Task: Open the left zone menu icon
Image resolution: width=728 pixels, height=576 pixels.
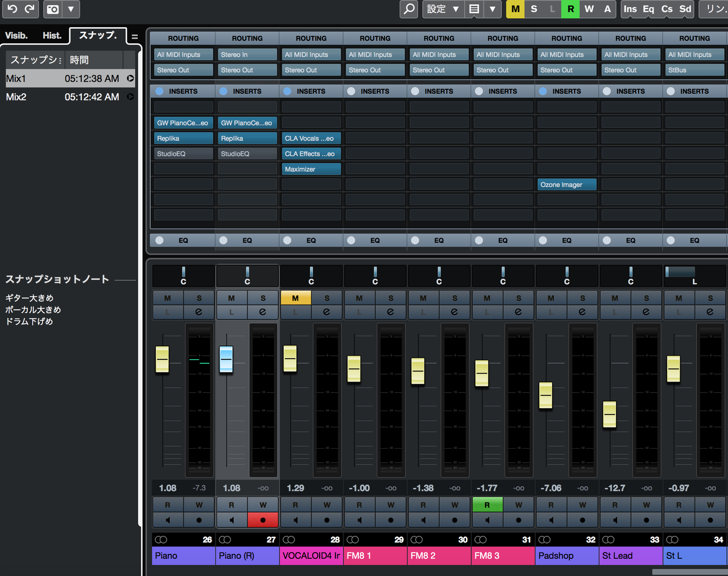Action: (135, 36)
